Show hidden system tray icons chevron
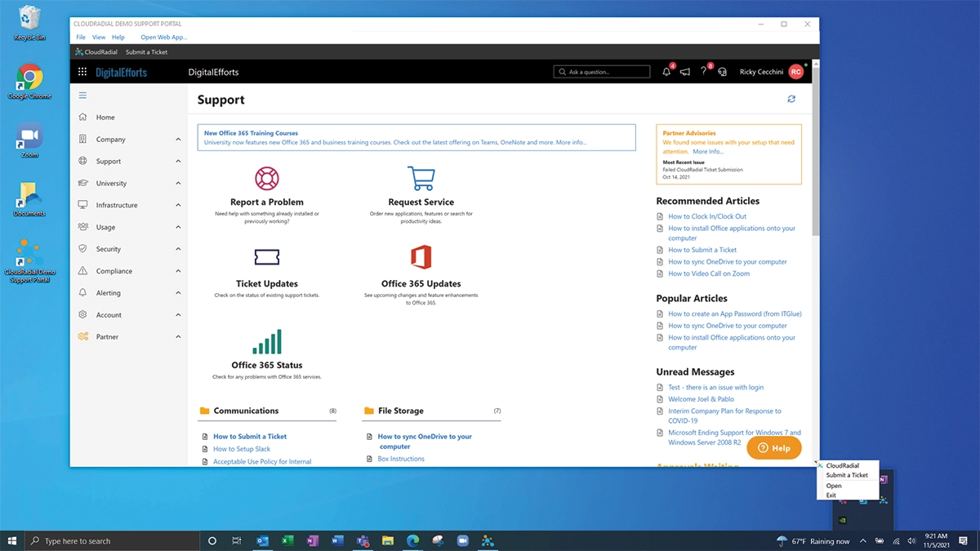 862,540
